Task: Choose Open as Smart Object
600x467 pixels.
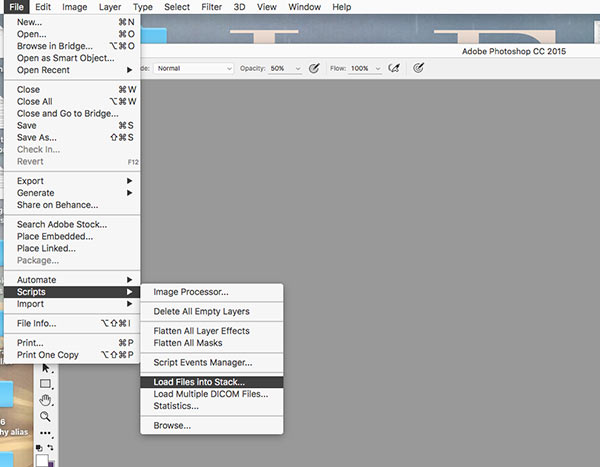Action: coord(72,58)
